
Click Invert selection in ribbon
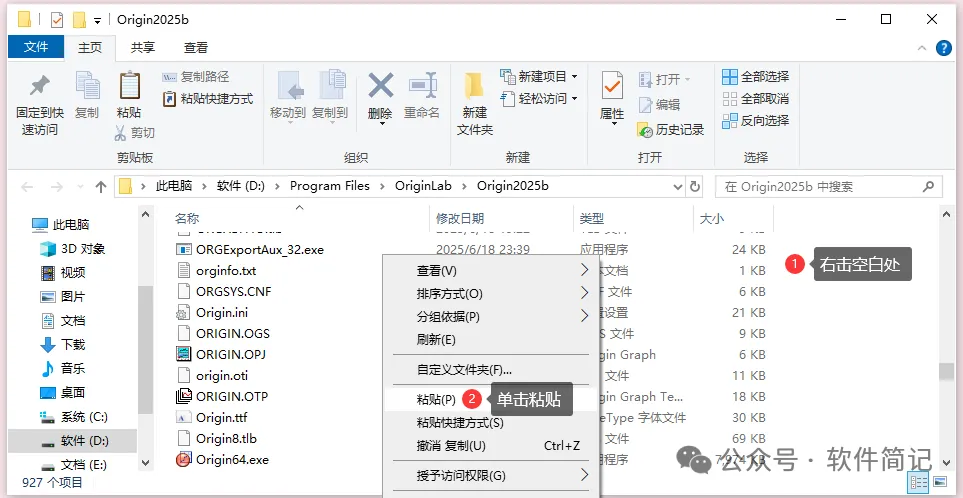click(x=756, y=120)
